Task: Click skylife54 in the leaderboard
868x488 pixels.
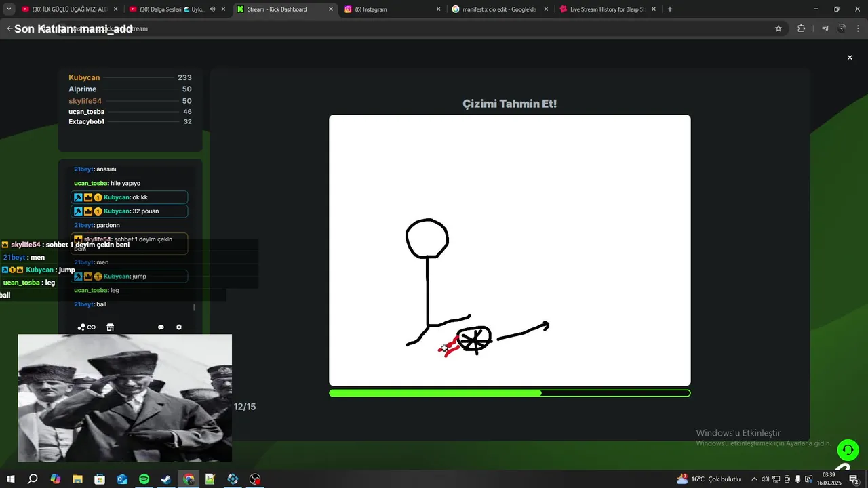Action: tap(85, 101)
